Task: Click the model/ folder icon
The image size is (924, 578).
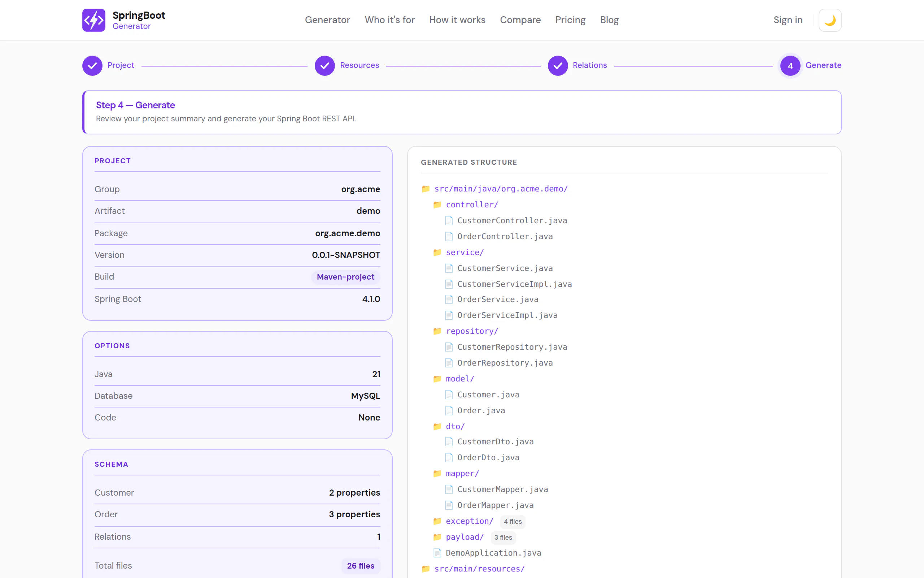Action: (x=437, y=379)
